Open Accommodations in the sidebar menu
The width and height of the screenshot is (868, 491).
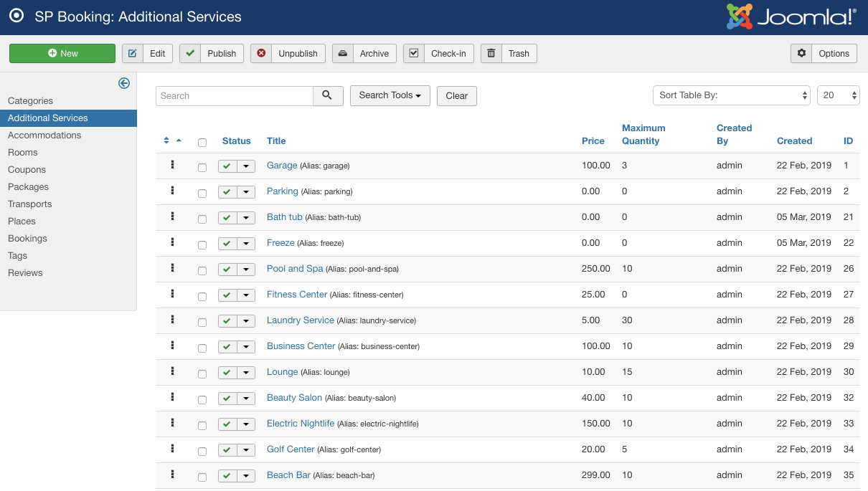click(44, 135)
